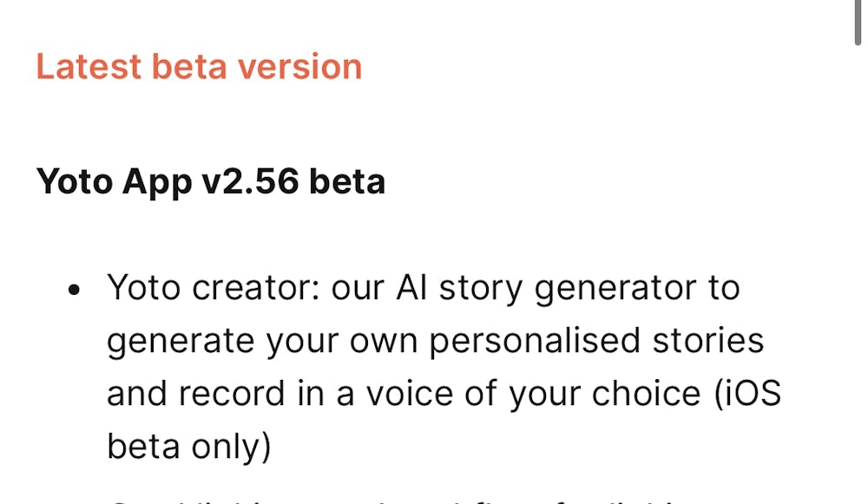Click the "beta only)" text
Image resolution: width=868 pixels, height=504 pixels.
click(x=189, y=447)
